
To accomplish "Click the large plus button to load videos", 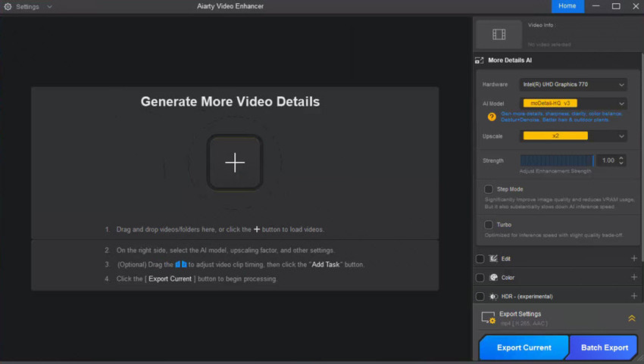I will click(235, 163).
